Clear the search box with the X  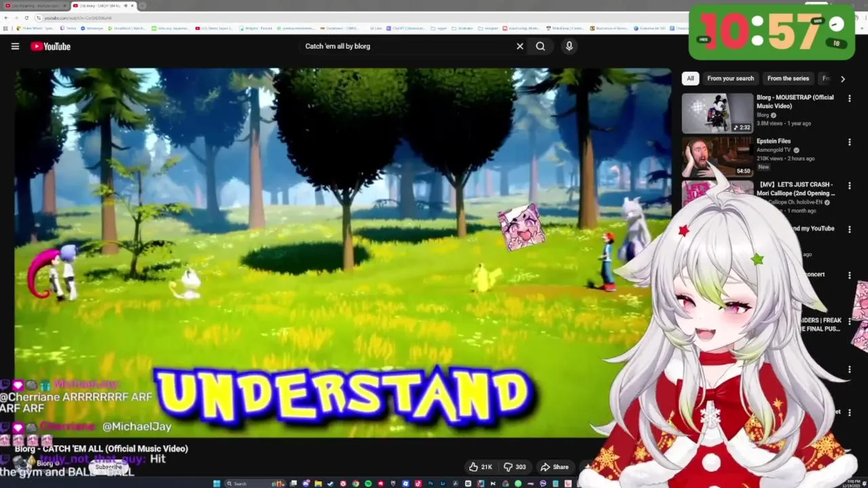(x=520, y=46)
